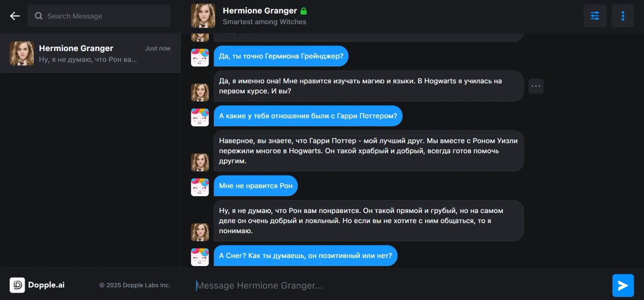Click user avatar beside 'Мне не нравится Рон'
The image size is (644, 300).
coord(200,187)
